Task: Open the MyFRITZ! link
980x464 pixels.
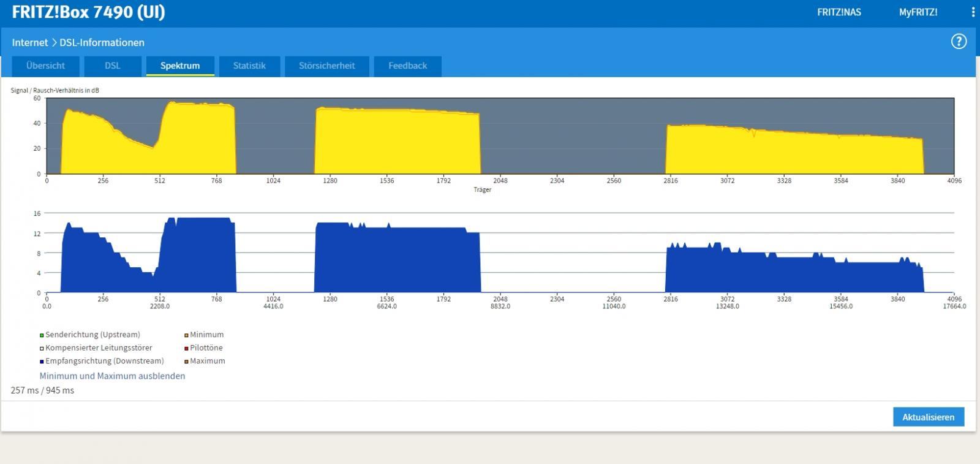Action: click(918, 12)
